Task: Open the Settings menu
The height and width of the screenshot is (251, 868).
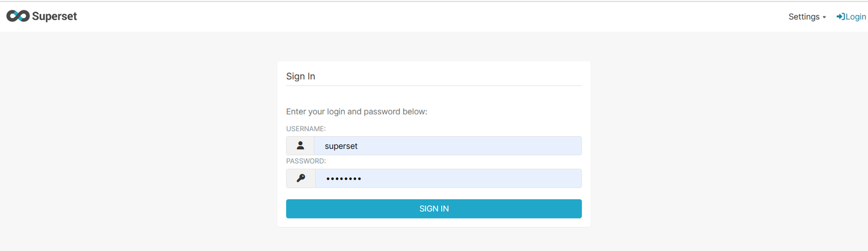Action: coord(807,17)
